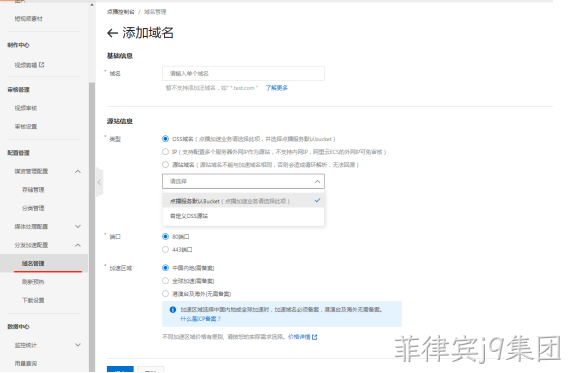
Task: Click the 域名 input field
Action: (x=243, y=73)
